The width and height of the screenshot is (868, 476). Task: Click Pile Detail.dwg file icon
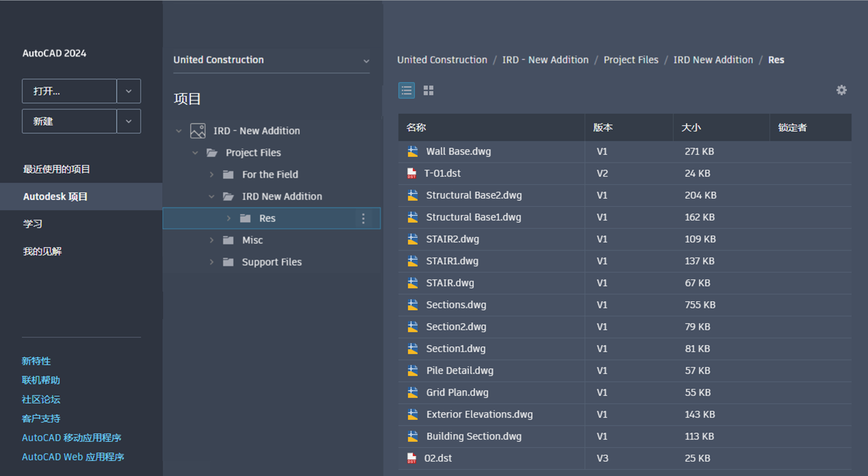412,370
